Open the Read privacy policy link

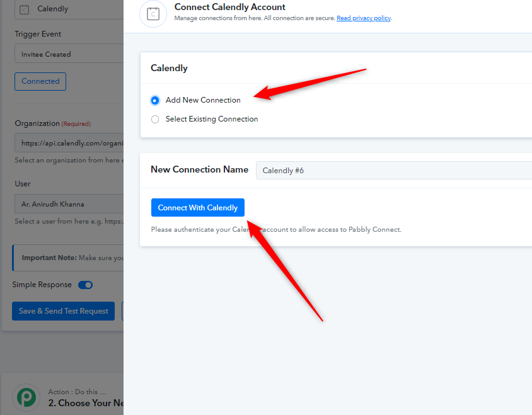click(x=363, y=18)
